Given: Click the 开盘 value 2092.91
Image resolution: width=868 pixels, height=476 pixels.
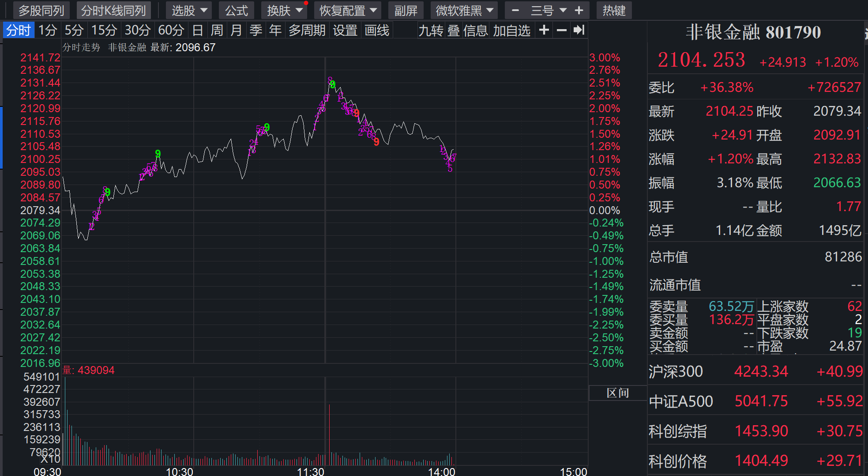Looking at the screenshot, I should coord(837,135).
